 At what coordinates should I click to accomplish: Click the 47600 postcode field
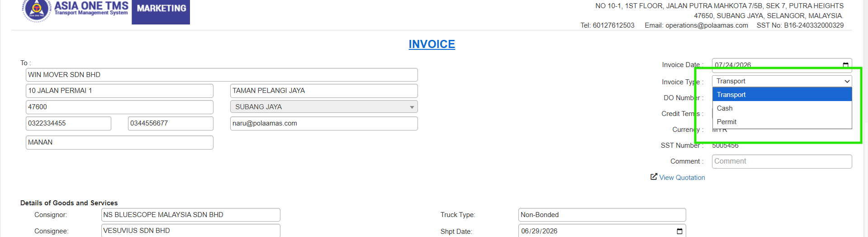119,107
